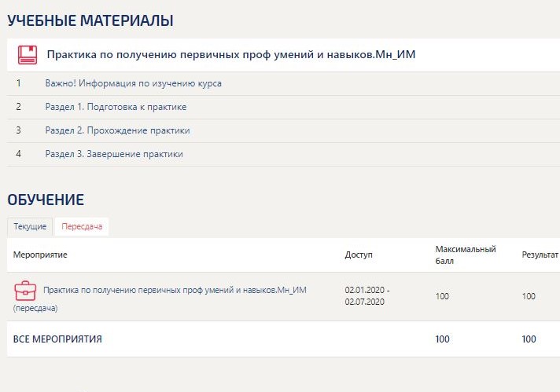
Task: Click the 'УЧЕБНЫЕ МАТЕРИАЛЫ' heading
Action: tap(90, 21)
